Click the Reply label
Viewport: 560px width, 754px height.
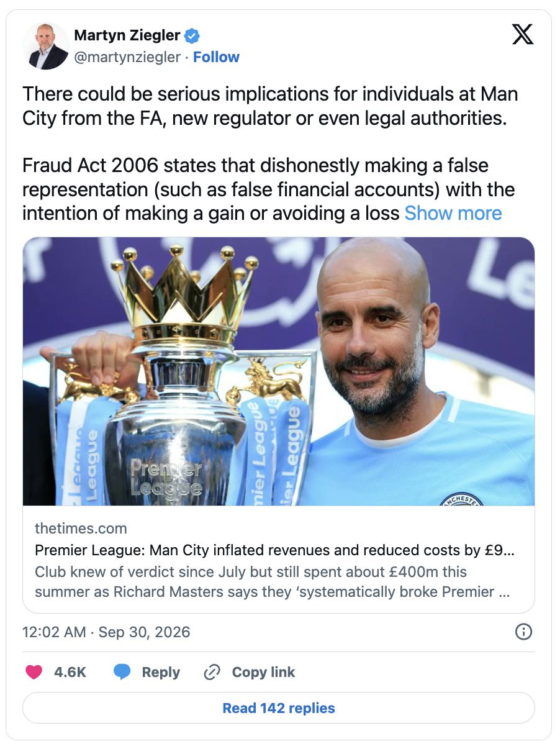[161, 672]
